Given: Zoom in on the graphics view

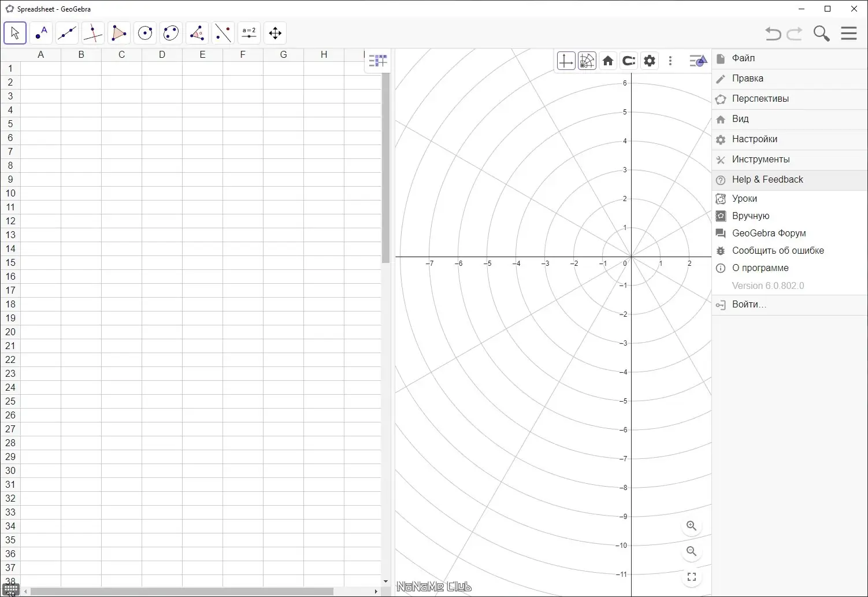Looking at the screenshot, I should (x=691, y=526).
